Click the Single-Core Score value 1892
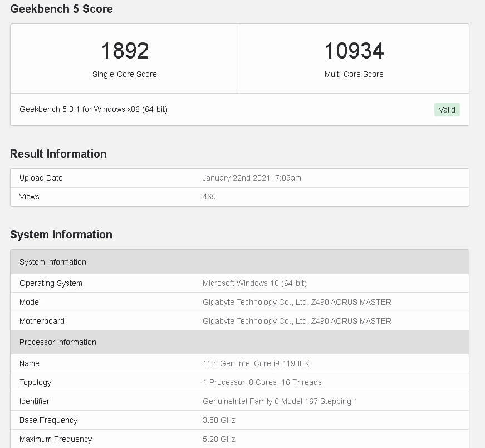Image resolution: width=485 pixels, height=448 pixels. click(125, 51)
